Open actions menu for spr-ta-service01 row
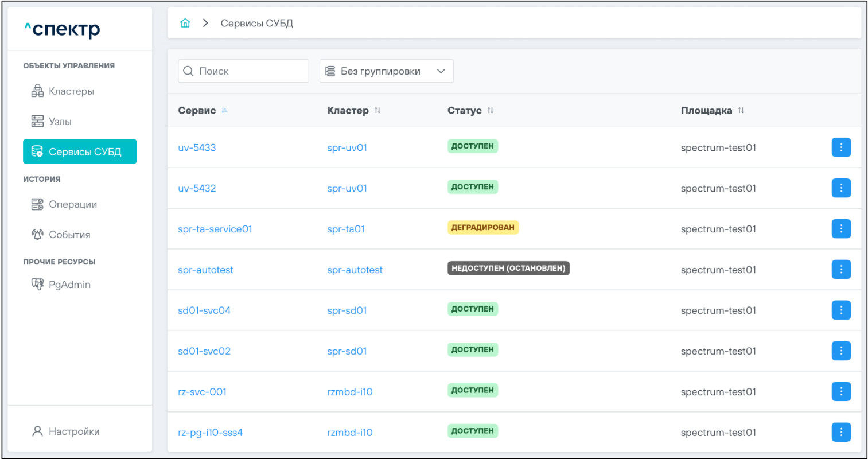This screenshot has height=459, width=868. click(x=840, y=229)
